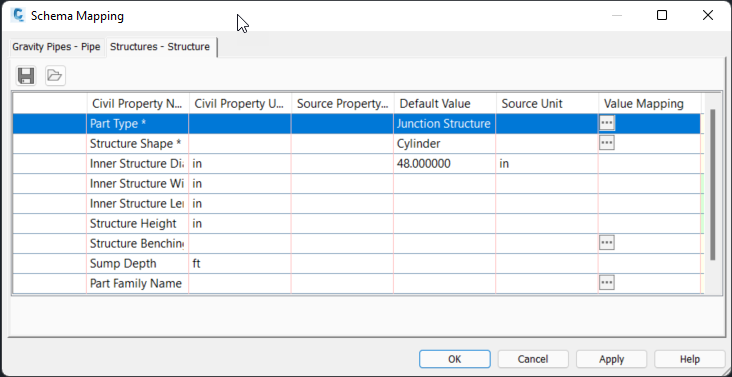This screenshot has width=732, height=377.
Task: Click Source Unit cell in Sump Depth row
Action: click(547, 264)
